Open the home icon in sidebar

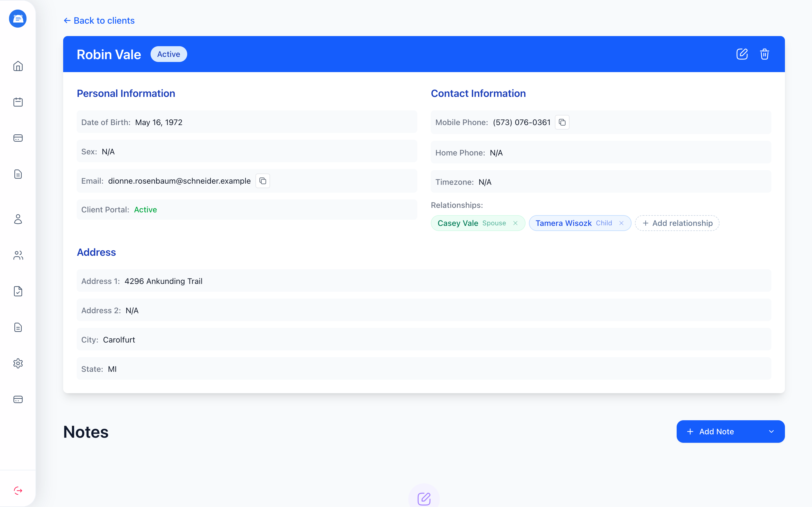(x=18, y=66)
